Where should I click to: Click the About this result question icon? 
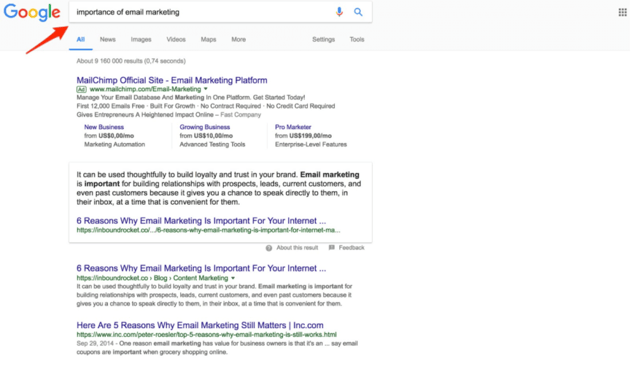(x=269, y=248)
